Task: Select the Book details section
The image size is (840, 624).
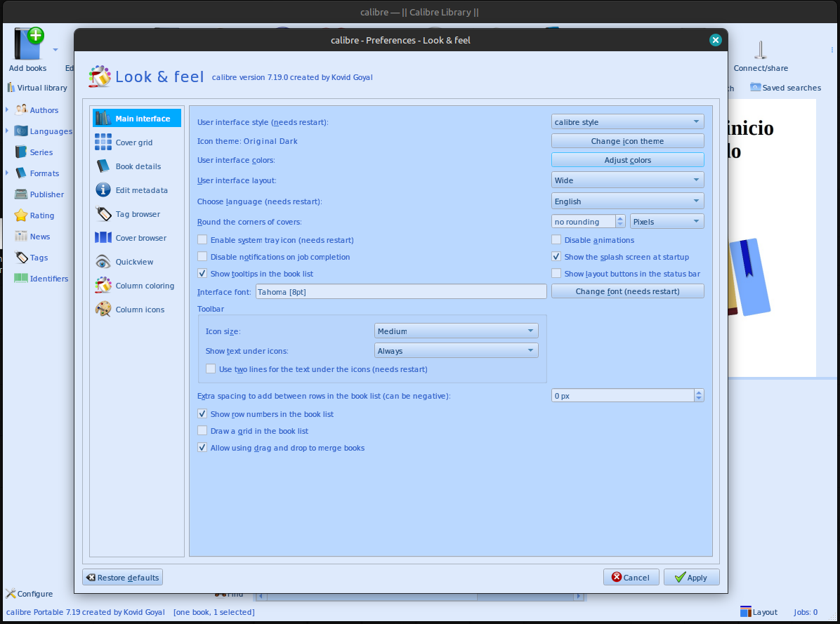Action: [x=137, y=166]
